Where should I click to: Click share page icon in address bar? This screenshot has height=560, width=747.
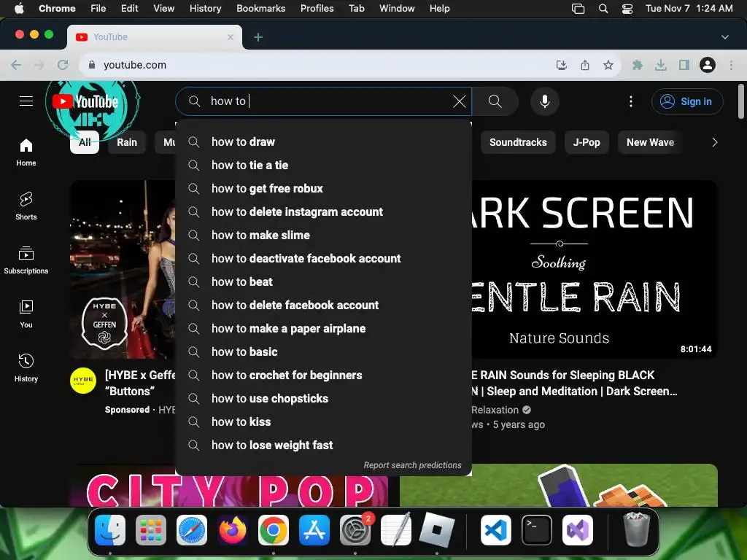coord(585,65)
